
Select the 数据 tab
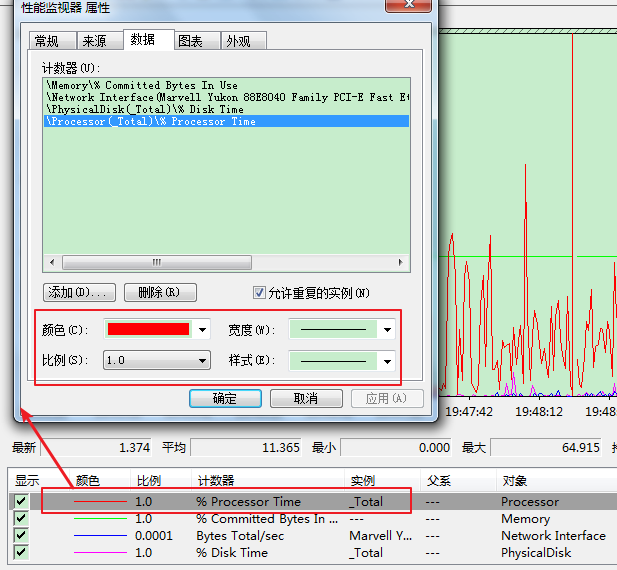click(x=149, y=39)
